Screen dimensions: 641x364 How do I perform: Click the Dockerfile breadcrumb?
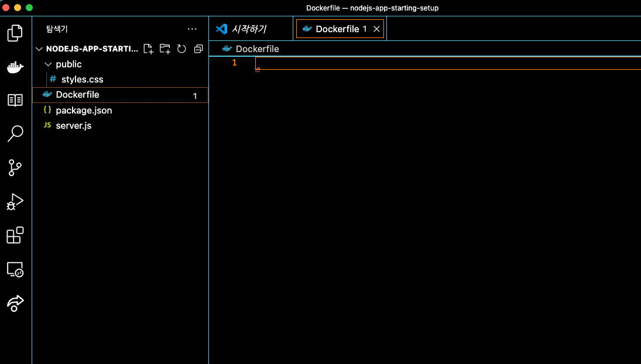pyautogui.click(x=257, y=49)
